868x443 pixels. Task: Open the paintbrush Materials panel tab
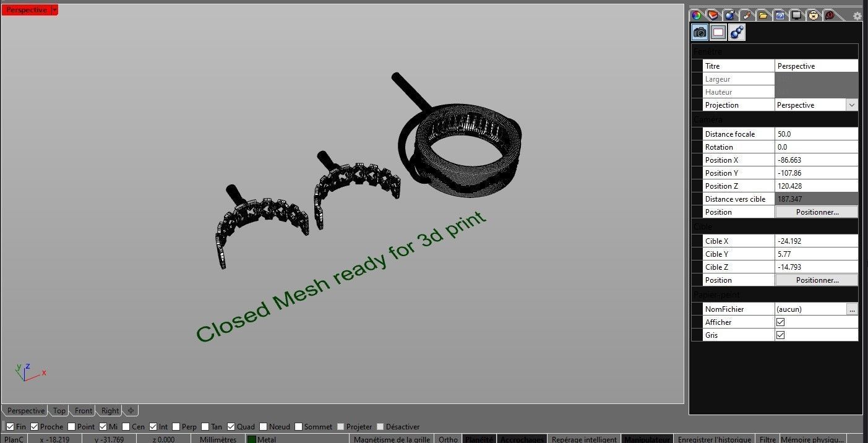[x=746, y=15]
